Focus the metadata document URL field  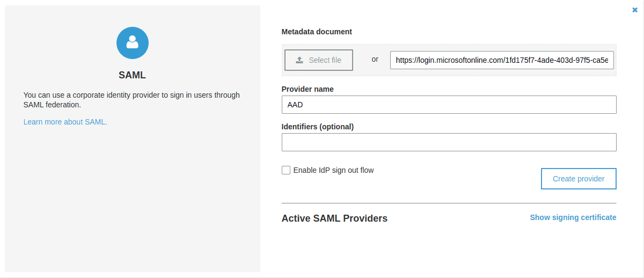tap(502, 60)
